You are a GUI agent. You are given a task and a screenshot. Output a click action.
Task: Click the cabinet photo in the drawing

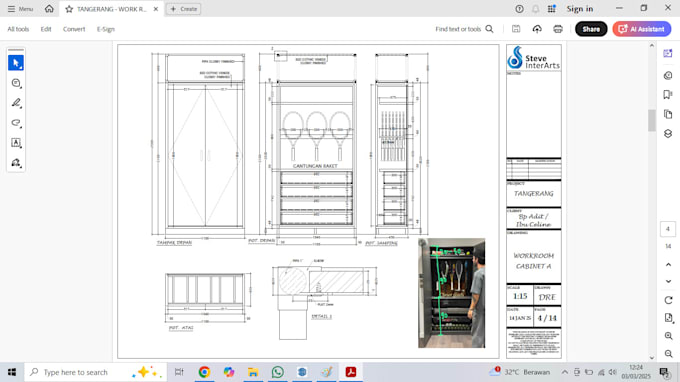(451, 293)
